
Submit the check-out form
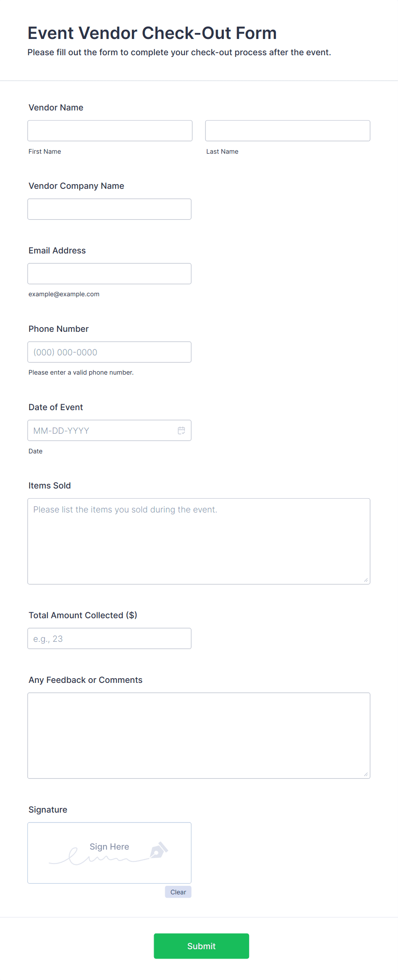(x=202, y=946)
